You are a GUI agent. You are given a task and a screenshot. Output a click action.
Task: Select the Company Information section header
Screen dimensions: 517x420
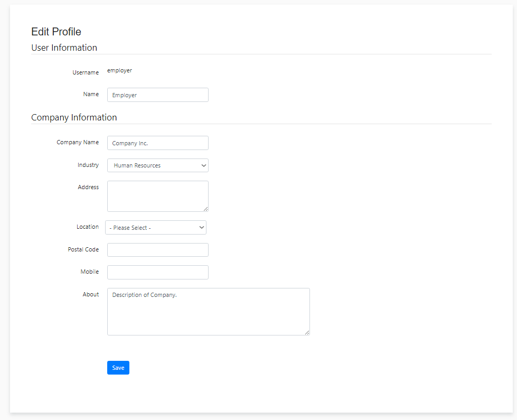click(74, 117)
